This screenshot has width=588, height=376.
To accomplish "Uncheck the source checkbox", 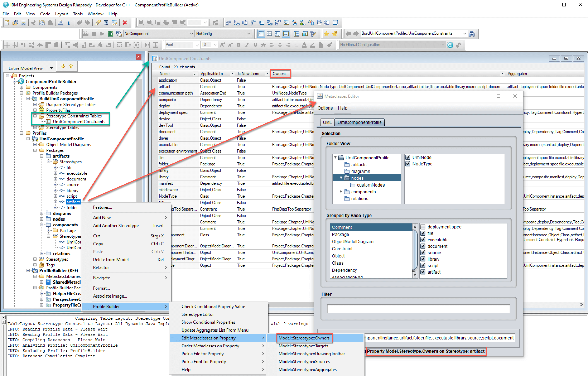I will point(423,252).
